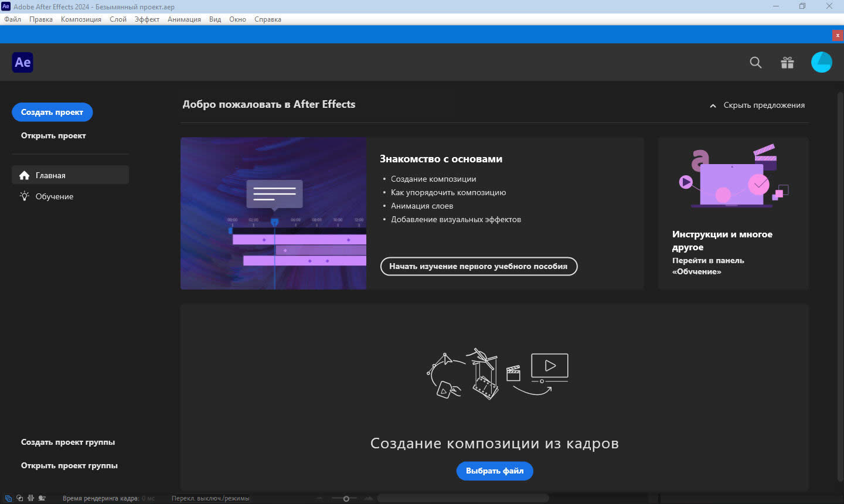Close the blue notification bar
This screenshot has width=844, height=504.
[x=837, y=35]
